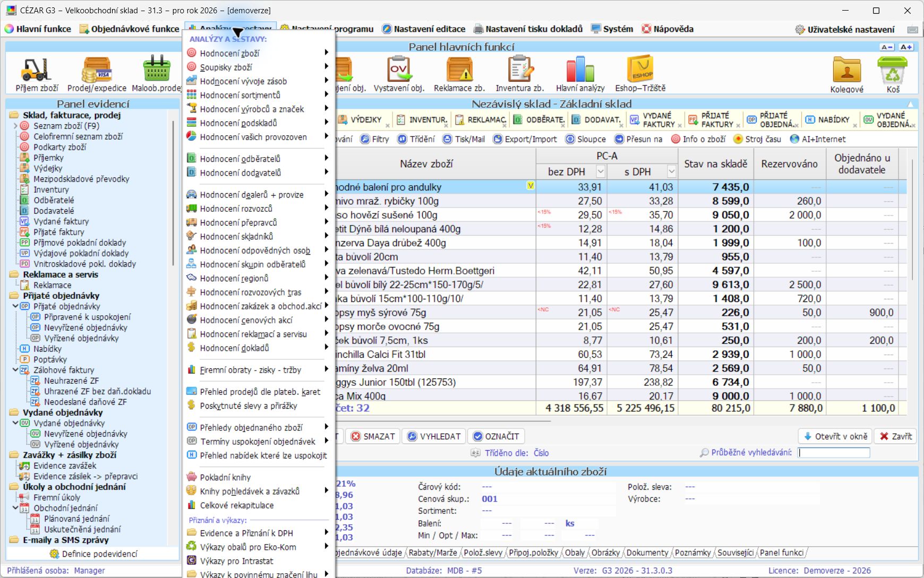This screenshot has width=924, height=578.
Task: Open Objednávkové funkce menu
Action: tap(130, 29)
